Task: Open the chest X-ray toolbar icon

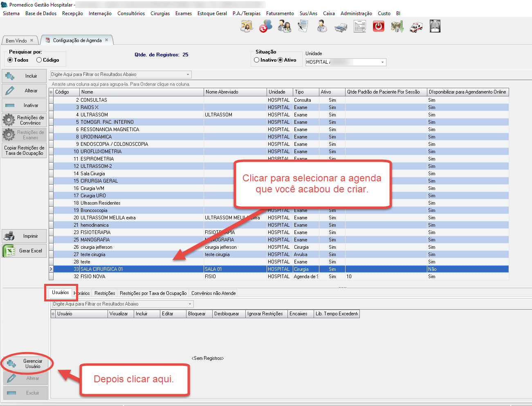Action: pos(435,27)
